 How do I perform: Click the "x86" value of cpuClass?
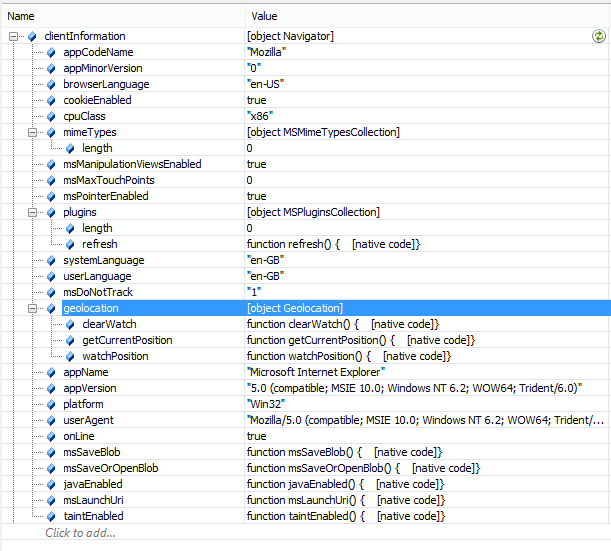coord(260,116)
